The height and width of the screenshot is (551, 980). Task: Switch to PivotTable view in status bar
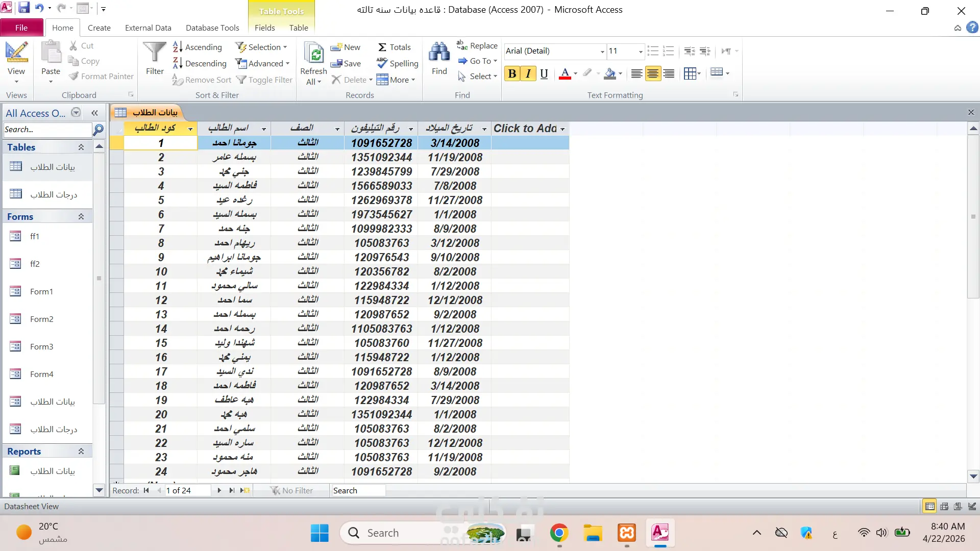click(944, 506)
